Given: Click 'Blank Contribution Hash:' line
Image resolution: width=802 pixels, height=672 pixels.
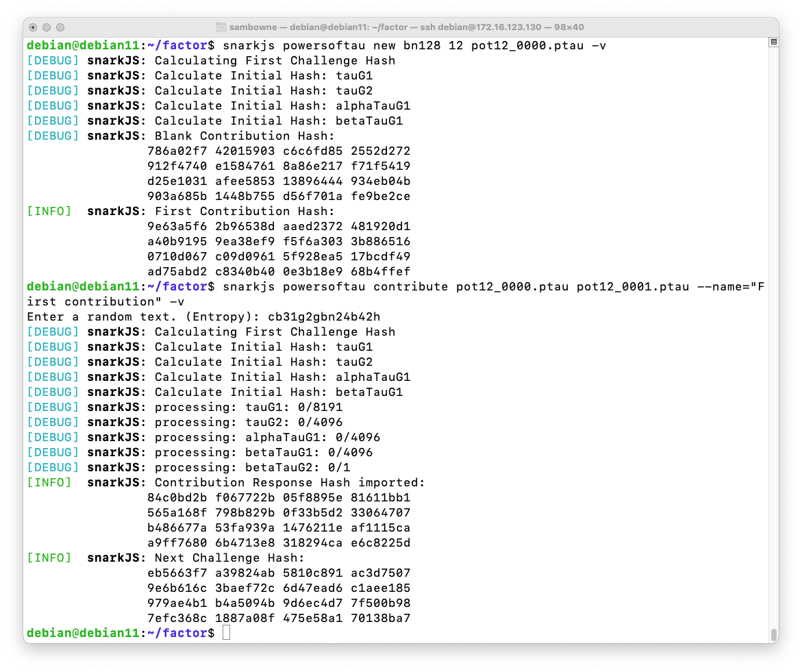Looking at the screenshot, I should [x=245, y=136].
